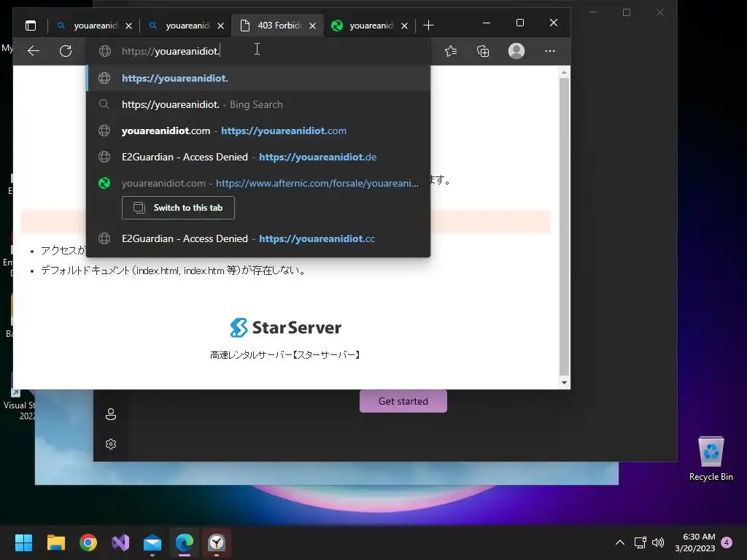Close the green-icon youareanidiot tab

click(x=404, y=26)
